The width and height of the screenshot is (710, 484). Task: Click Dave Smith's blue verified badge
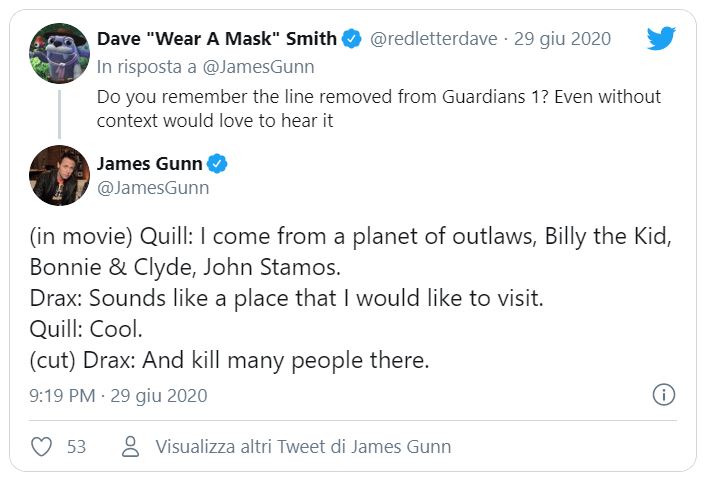[352, 39]
